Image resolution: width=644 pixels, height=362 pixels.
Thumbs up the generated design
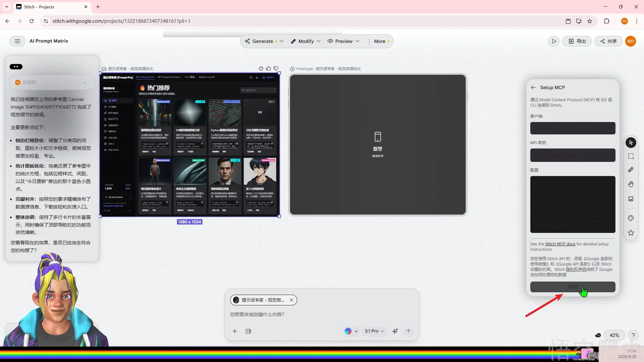click(x=268, y=68)
